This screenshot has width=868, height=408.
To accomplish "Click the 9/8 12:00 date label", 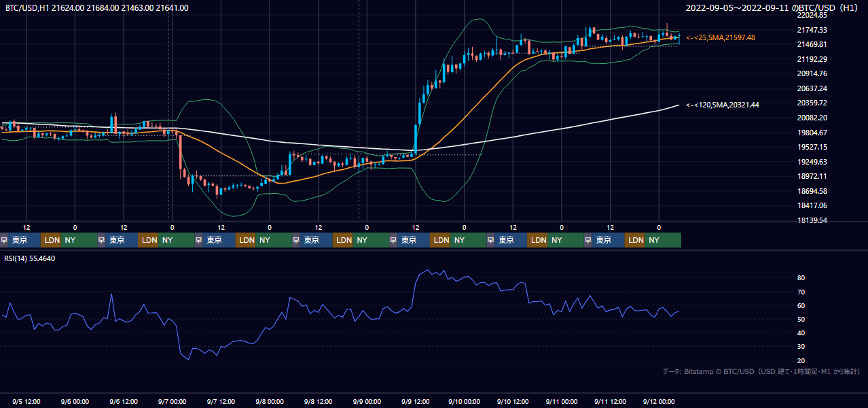I will tap(318, 401).
